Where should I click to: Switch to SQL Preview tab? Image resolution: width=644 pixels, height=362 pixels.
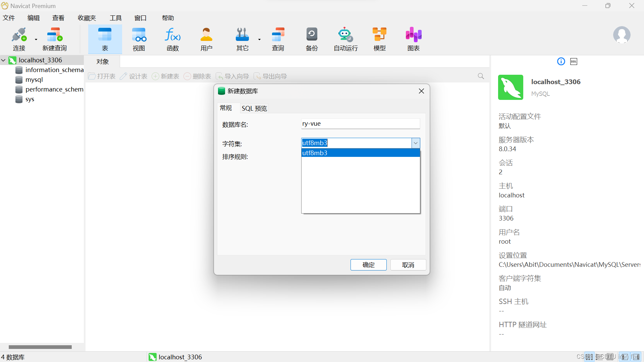click(x=254, y=108)
